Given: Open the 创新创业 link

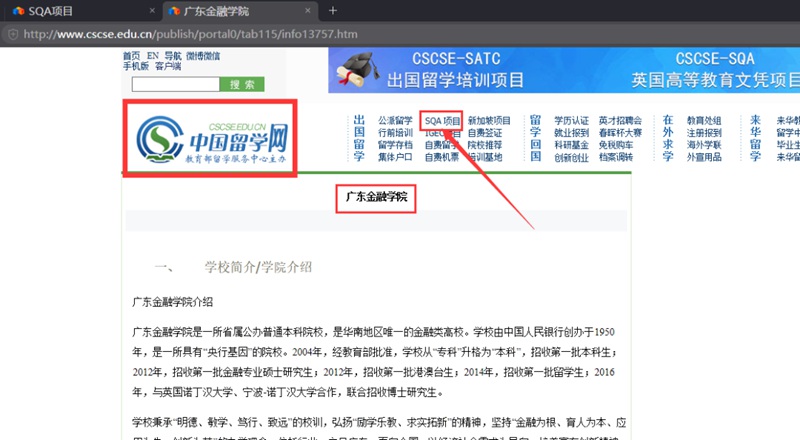Looking at the screenshot, I should tap(571, 158).
